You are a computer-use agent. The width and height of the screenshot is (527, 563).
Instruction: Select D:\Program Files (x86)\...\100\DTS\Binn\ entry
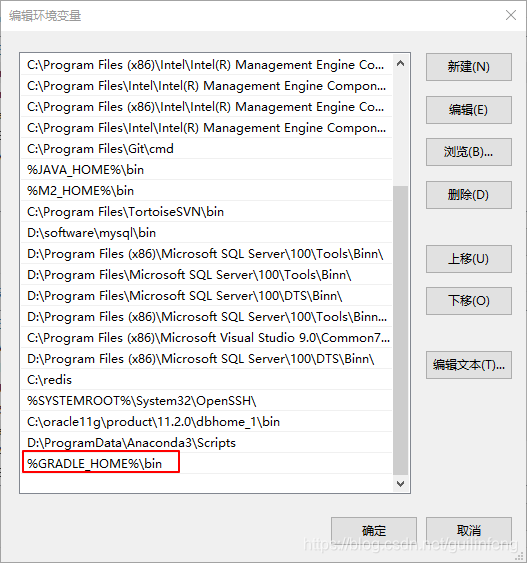click(x=206, y=358)
